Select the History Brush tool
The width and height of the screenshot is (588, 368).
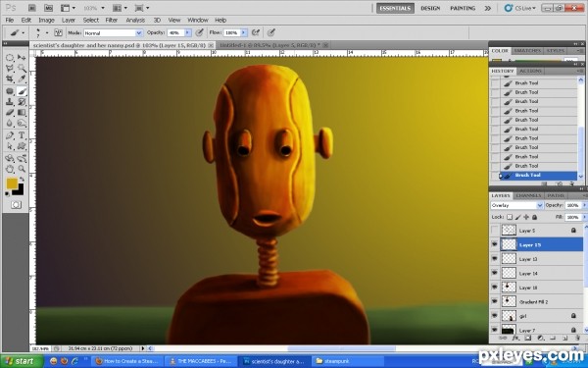tap(22, 102)
